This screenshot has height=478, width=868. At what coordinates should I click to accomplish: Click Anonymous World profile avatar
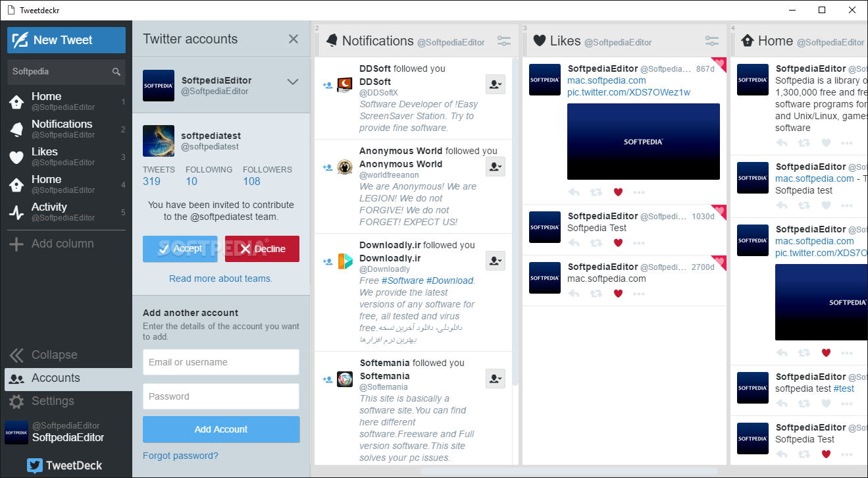click(x=345, y=167)
